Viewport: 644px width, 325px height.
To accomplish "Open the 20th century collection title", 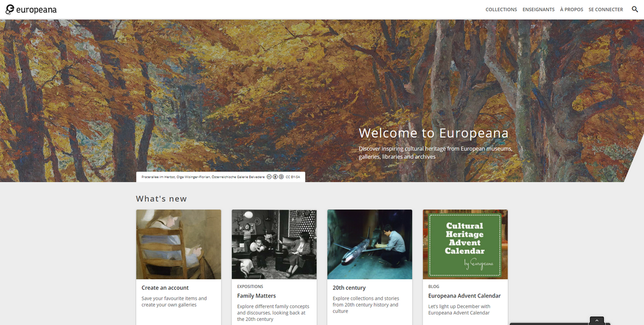I will click(x=349, y=288).
